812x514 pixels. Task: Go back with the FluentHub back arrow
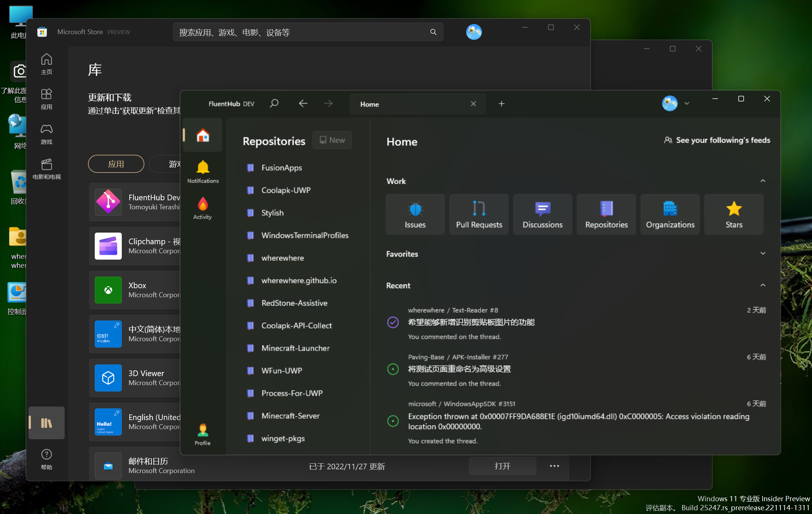(x=303, y=103)
